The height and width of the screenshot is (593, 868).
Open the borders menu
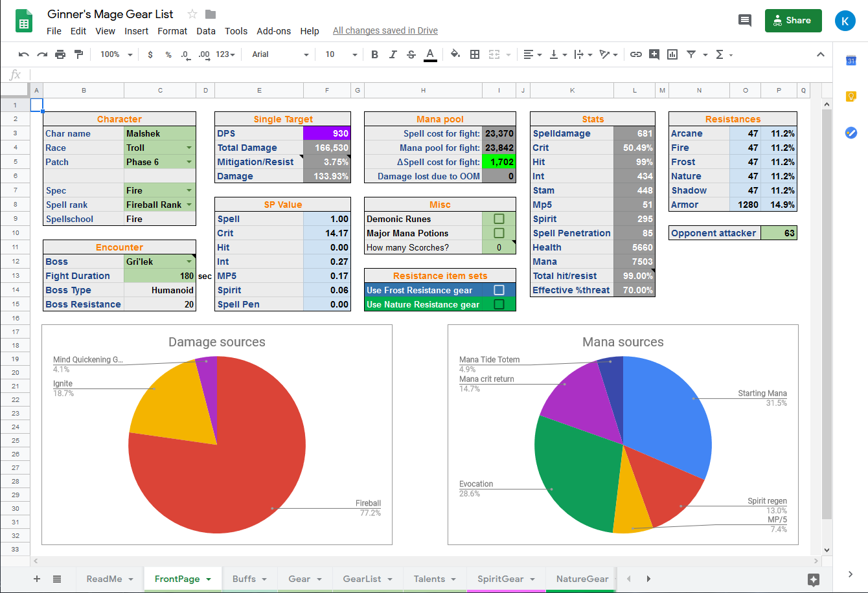coord(475,54)
